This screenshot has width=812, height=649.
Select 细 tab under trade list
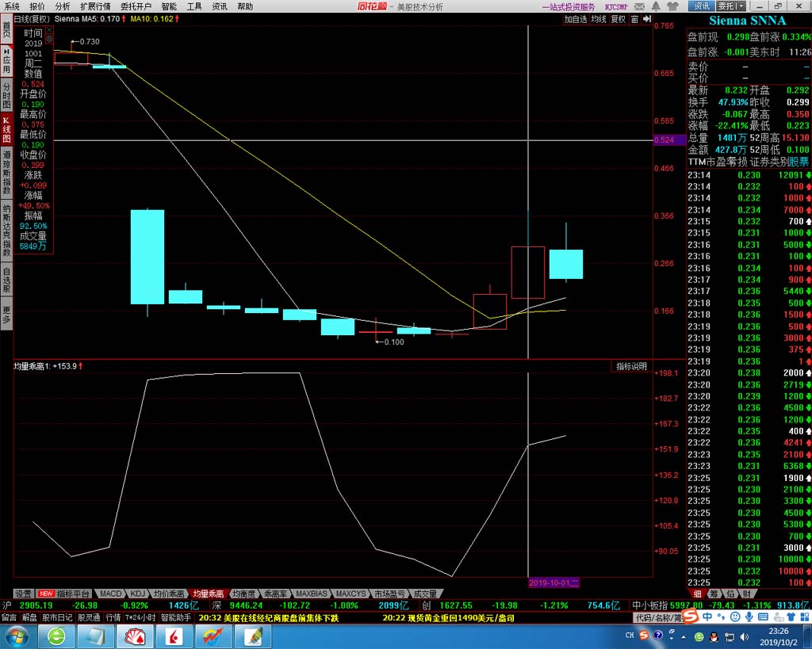696,594
